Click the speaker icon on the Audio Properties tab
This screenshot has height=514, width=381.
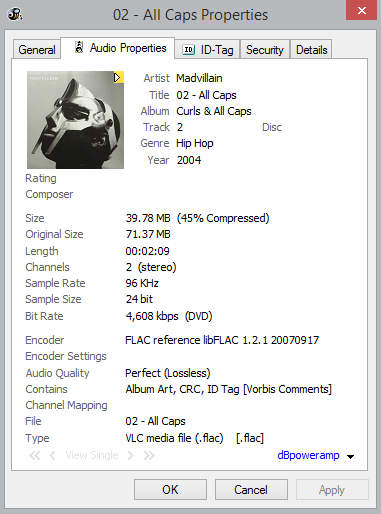(79, 47)
